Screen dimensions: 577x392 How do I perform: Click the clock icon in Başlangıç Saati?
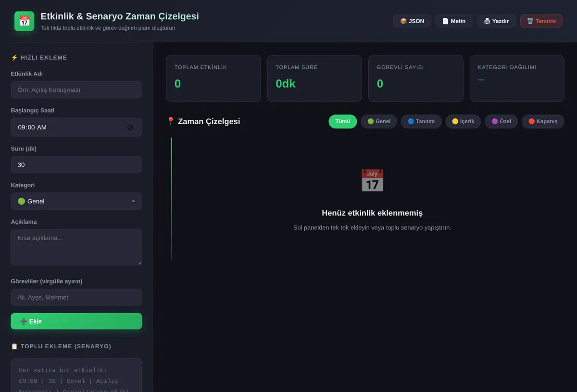tap(130, 127)
